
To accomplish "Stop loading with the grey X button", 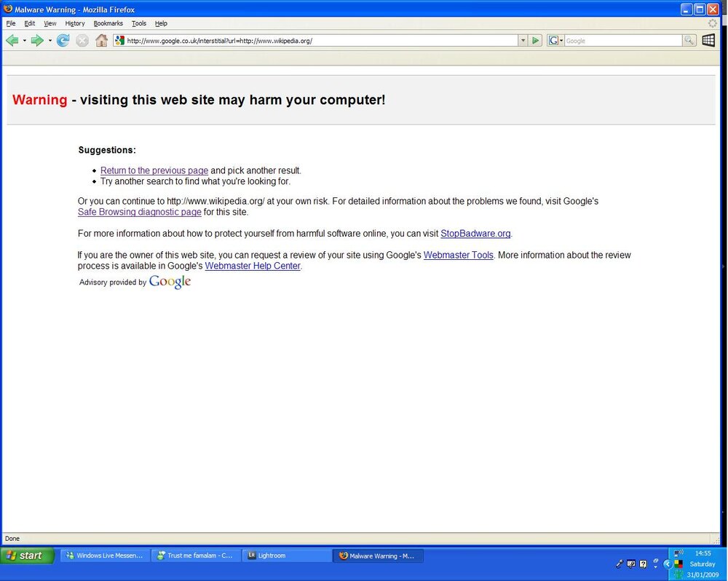I will [82, 41].
